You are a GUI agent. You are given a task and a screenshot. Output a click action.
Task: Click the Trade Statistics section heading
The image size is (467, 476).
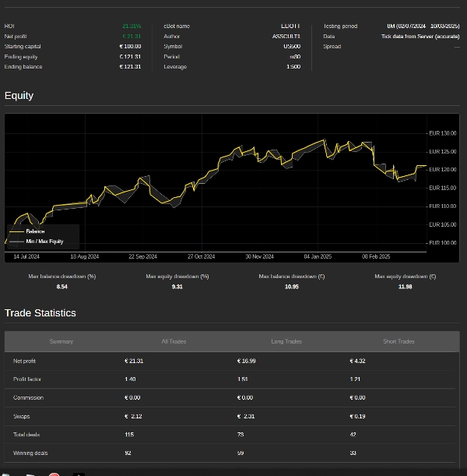40,313
